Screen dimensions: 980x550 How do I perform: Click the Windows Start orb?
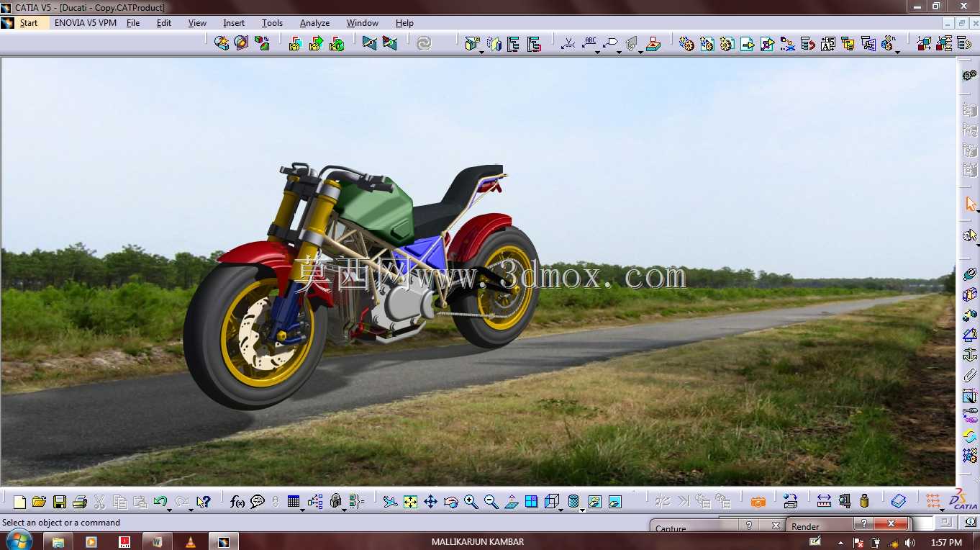pyautogui.click(x=18, y=541)
